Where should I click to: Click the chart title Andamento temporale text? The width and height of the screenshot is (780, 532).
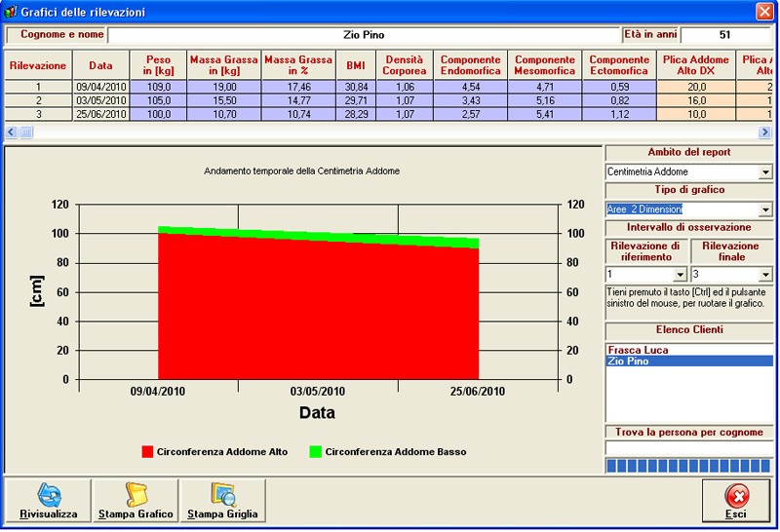coord(301,171)
